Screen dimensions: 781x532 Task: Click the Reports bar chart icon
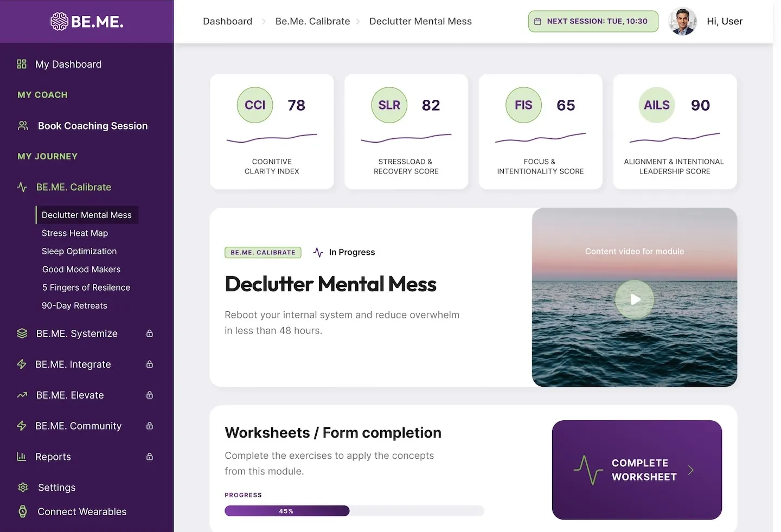pos(22,457)
